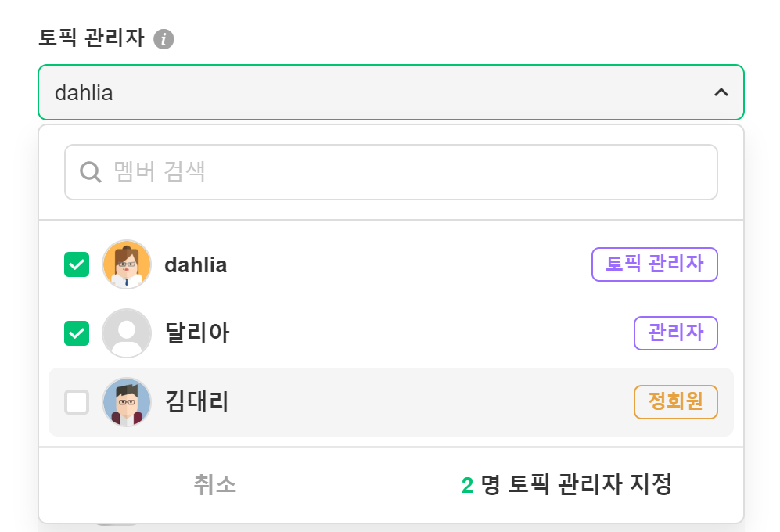Click 김대리's profile avatar

(126, 402)
